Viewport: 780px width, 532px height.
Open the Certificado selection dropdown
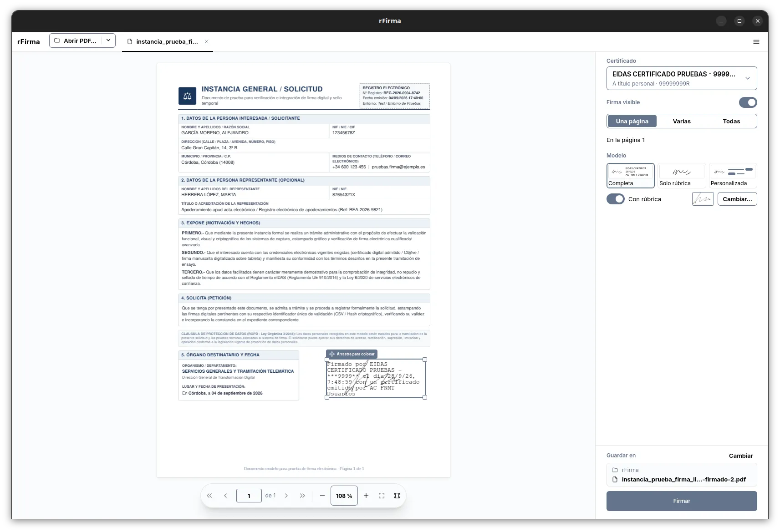point(682,78)
